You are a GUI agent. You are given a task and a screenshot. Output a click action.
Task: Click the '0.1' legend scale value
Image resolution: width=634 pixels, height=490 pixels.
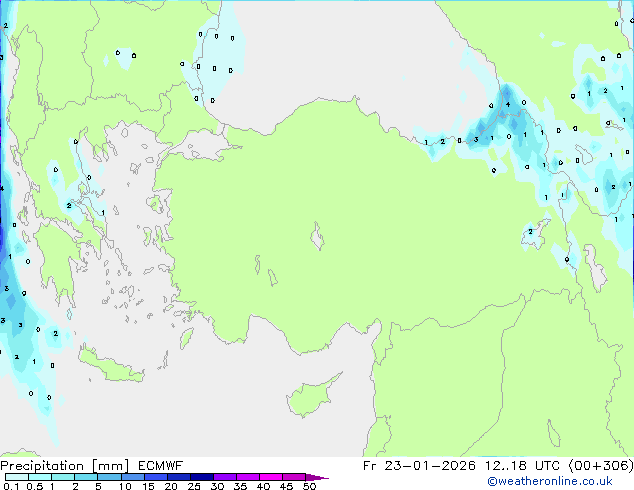click(x=11, y=486)
